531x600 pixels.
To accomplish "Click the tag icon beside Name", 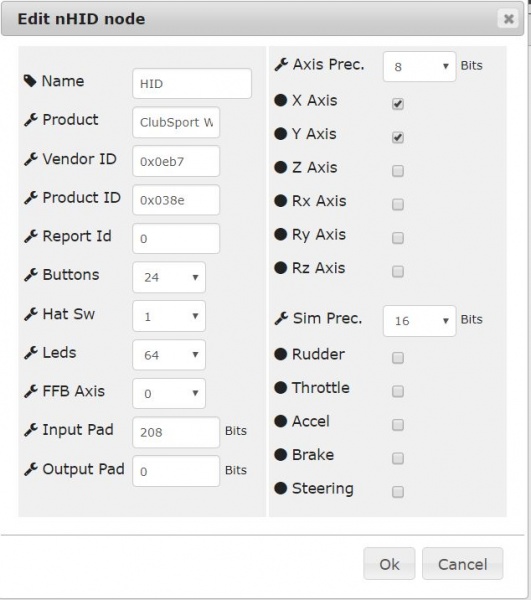I will tap(30, 81).
